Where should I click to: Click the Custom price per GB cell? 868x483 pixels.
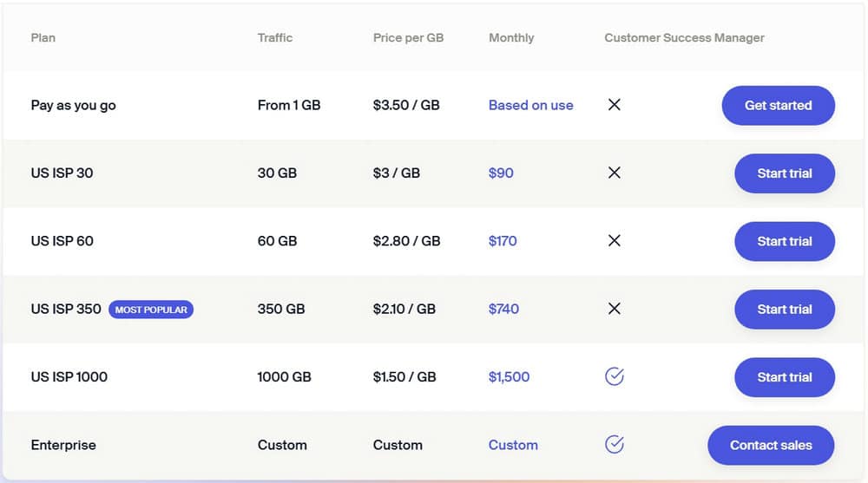click(x=398, y=445)
